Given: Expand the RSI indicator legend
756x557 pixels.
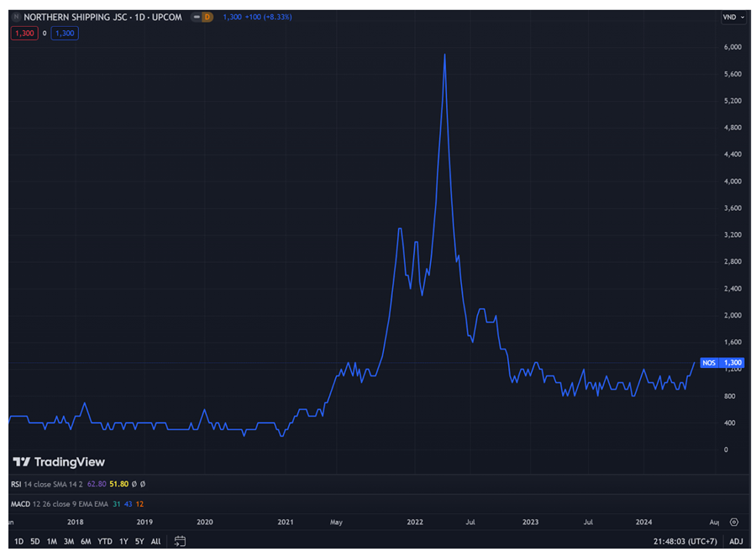Looking at the screenshot, I should coord(16,484).
